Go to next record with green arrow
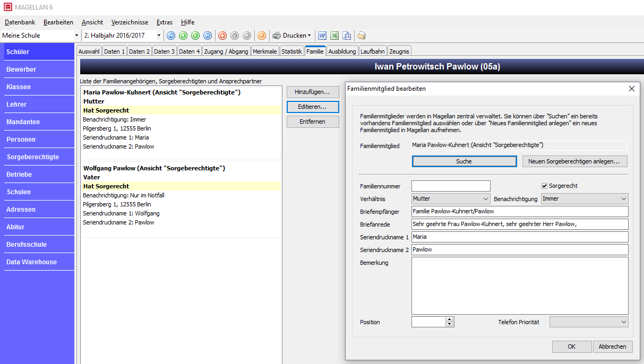 tap(195, 36)
